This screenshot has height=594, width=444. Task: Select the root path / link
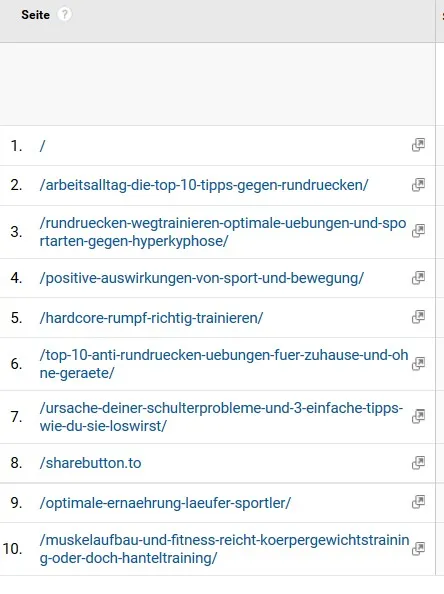coord(42,146)
